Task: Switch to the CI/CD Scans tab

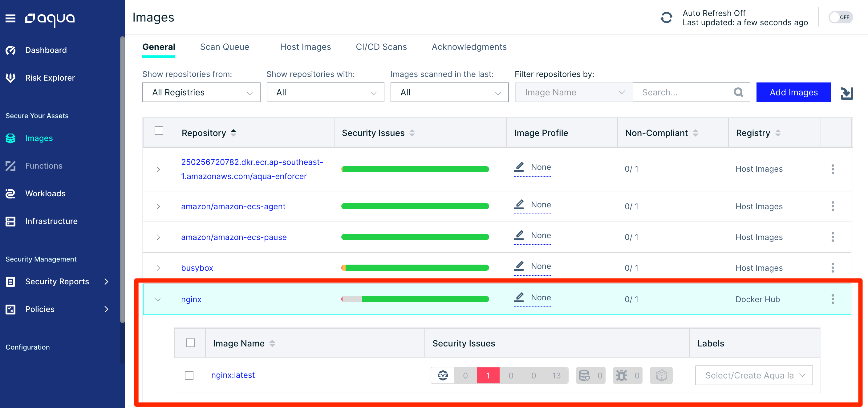Action: [x=381, y=46]
